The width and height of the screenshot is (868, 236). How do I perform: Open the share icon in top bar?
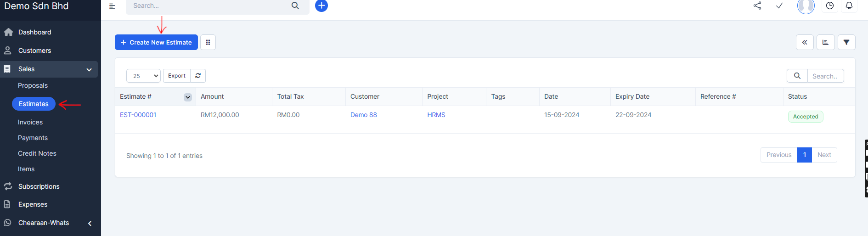(757, 6)
